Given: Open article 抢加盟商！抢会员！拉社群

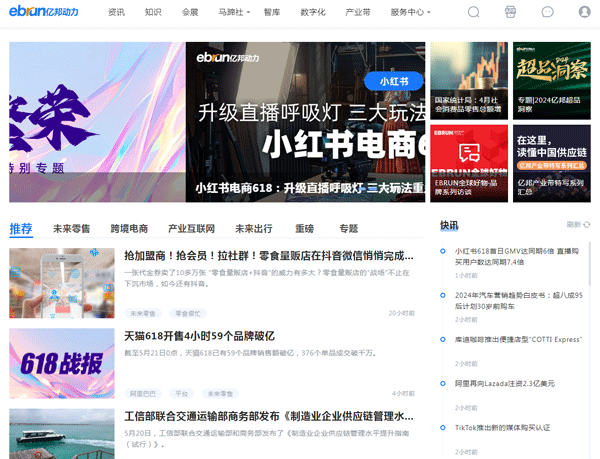Looking at the screenshot, I should (269, 256).
